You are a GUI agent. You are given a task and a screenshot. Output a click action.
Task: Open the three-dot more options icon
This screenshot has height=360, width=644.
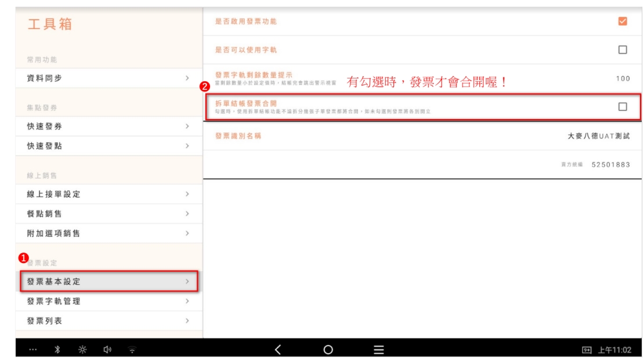click(32, 350)
